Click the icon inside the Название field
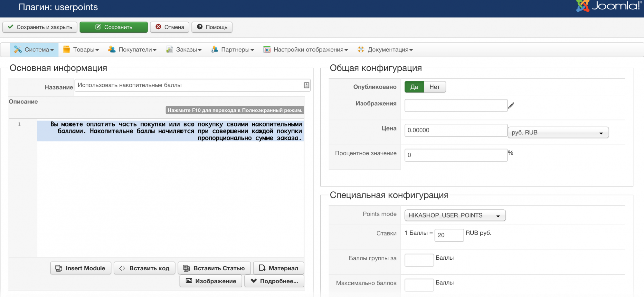644x297 pixels. pyautogui.click(x=306, y=85)
